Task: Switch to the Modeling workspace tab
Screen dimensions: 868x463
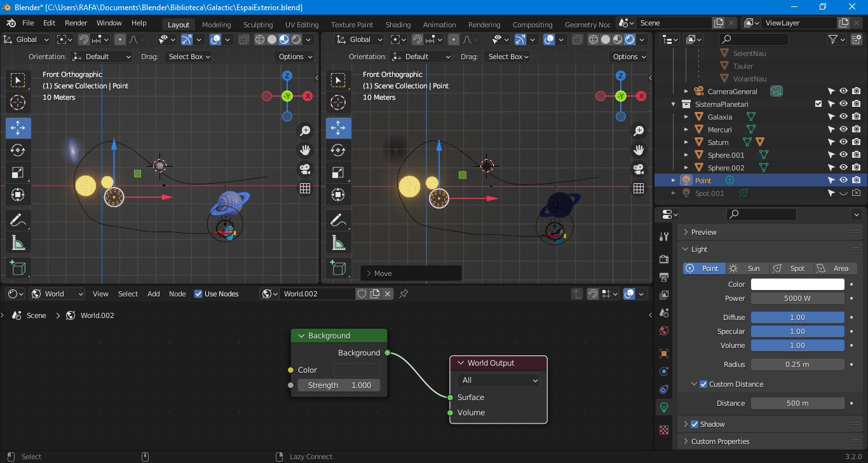Action: tap(216, 25)
